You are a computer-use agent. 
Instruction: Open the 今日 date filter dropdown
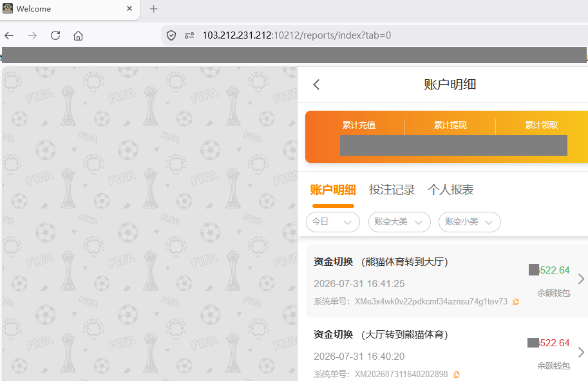click(x=333, y=222)
